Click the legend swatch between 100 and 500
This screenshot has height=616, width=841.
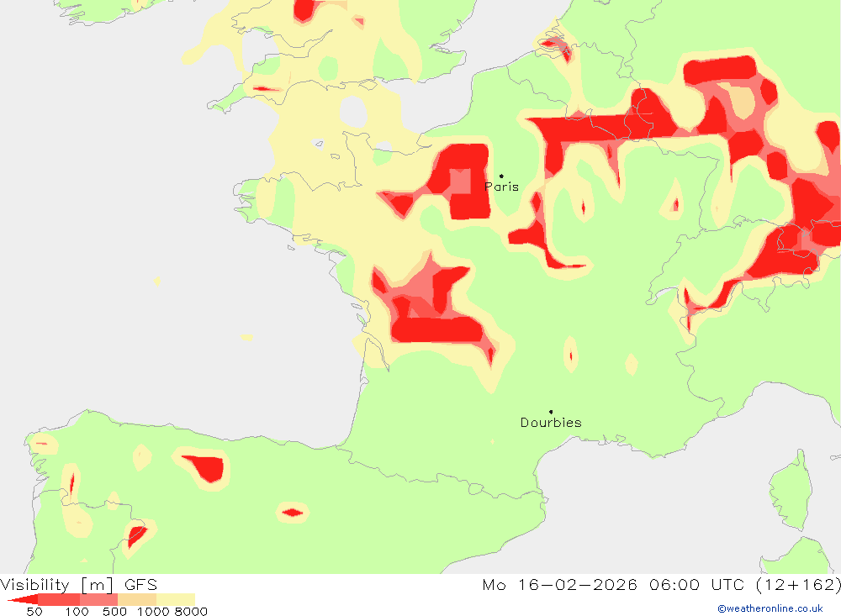(98, 599)
